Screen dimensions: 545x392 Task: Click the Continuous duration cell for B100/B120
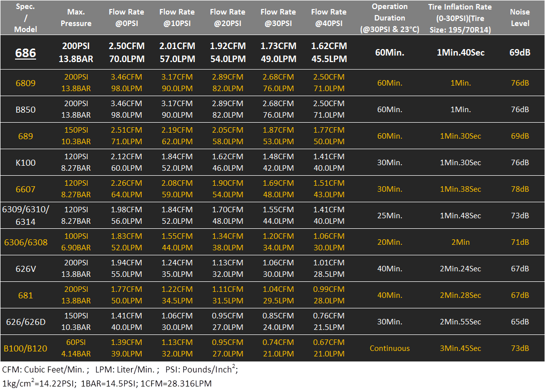[x=390, y=348]
